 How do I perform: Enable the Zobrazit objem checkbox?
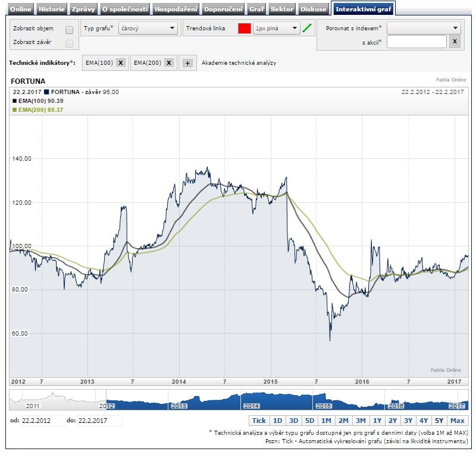(69, 30)
